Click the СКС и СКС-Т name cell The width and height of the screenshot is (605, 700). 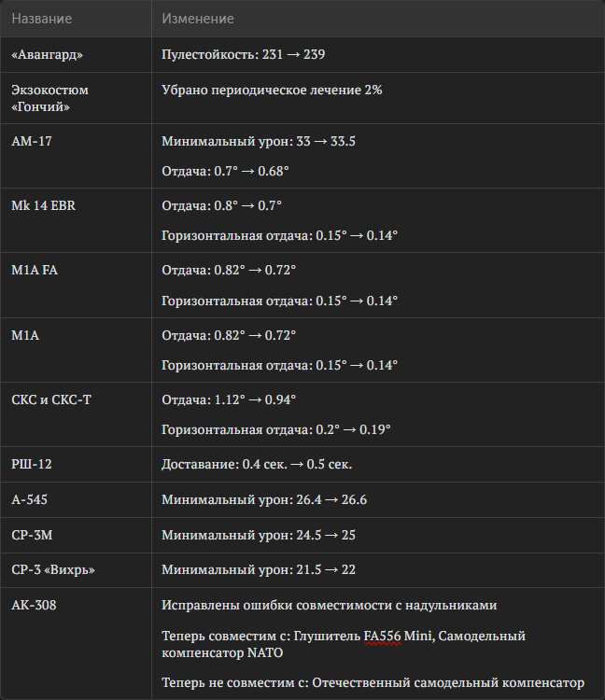[x=51, y=399]
